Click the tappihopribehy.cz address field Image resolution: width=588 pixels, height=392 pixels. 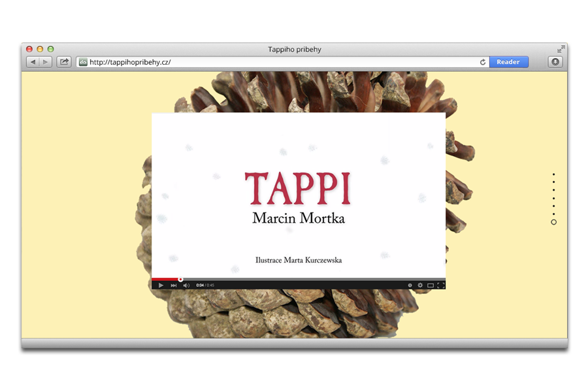[x=281, y=62]
